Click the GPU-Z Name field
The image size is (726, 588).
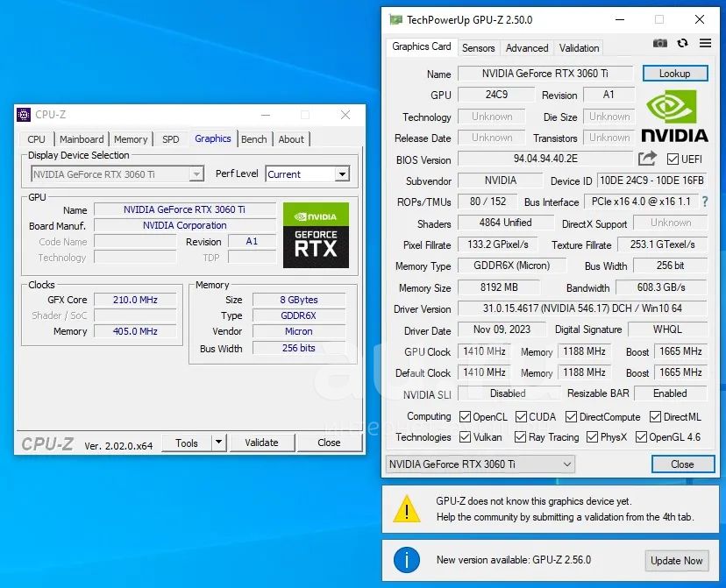point(545,73)
